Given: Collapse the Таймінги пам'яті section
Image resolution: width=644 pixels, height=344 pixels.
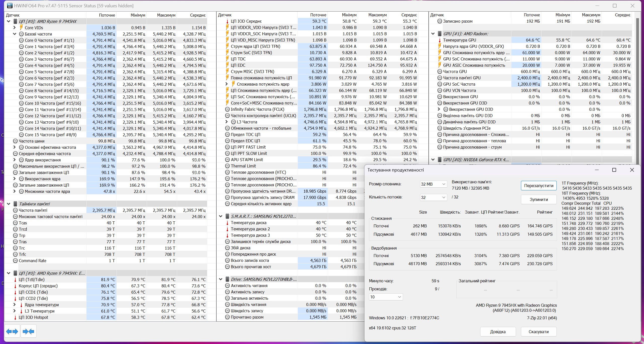Looking at the screenshot, I should 9,204.
